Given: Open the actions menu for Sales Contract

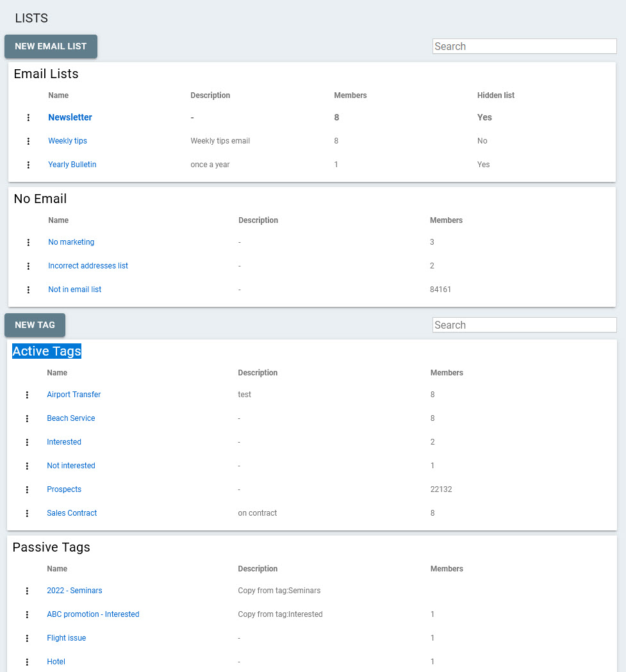Looking at the screenshot, I should 27,513.
